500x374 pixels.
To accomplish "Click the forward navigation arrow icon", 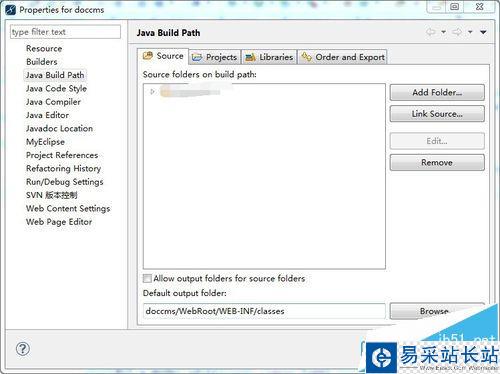I will [x=457, y=32].
